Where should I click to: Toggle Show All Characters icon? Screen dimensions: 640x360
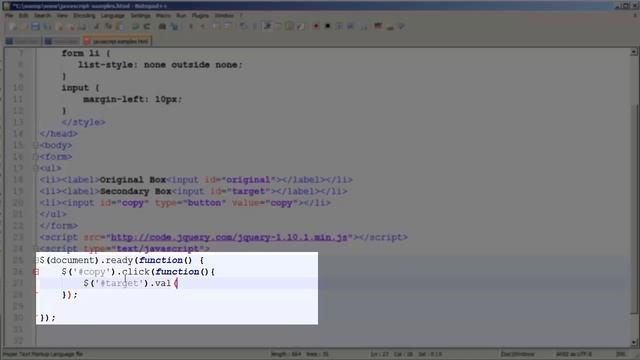(255, 27)
